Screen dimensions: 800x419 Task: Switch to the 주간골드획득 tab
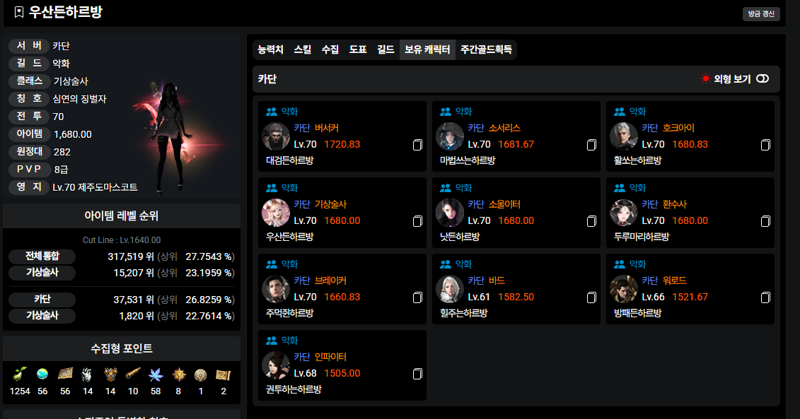coord(486,50)
